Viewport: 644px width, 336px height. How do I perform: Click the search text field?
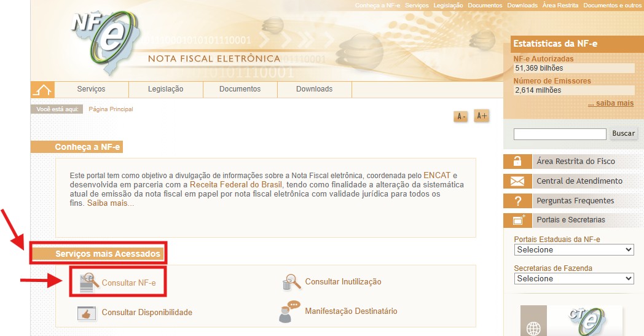(x=560, y=134)
